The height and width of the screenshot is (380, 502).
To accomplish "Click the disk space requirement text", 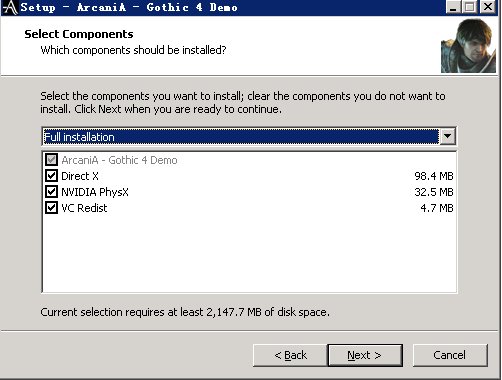I will [185, 312].
